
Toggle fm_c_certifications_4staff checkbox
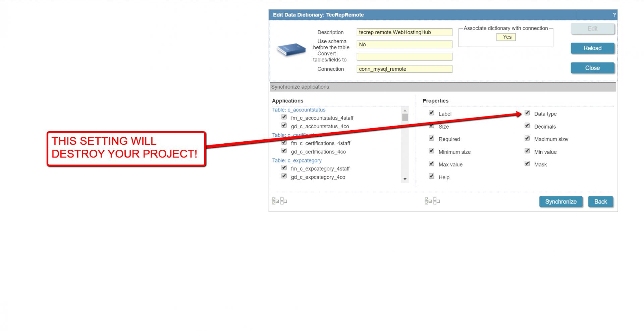(284, 142)
